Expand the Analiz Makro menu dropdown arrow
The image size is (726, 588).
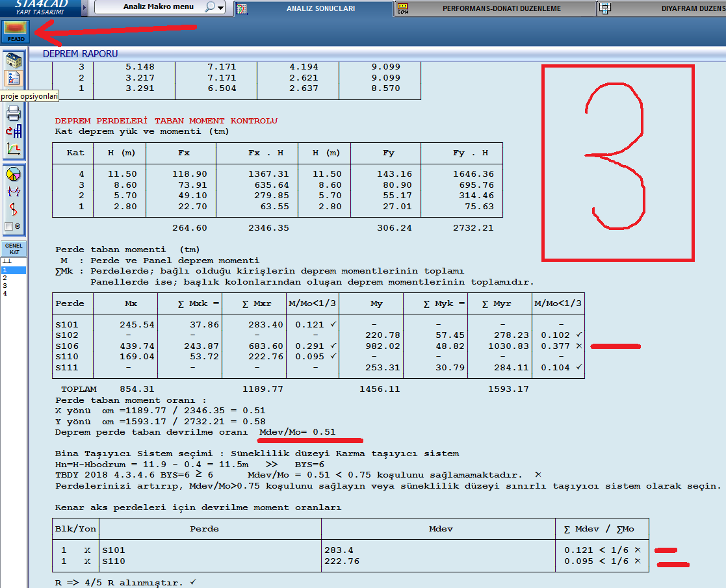pyautogui.click(x=221, y=8)
